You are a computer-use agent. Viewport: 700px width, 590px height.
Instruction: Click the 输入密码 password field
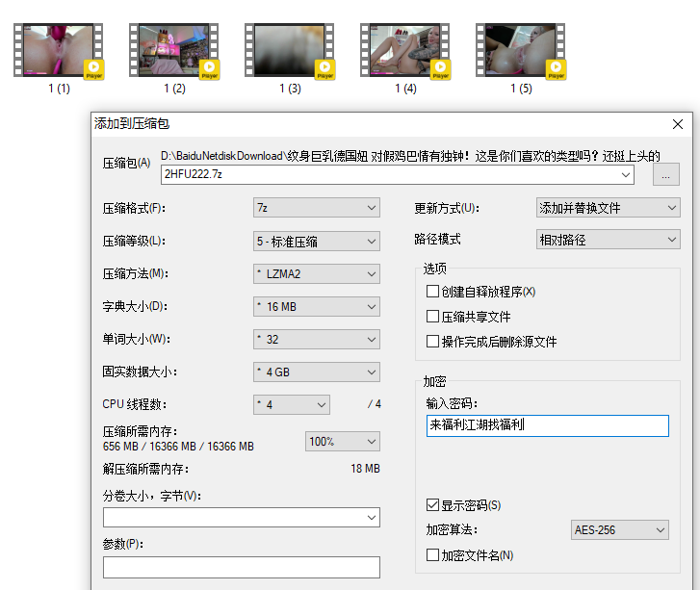point(547,425)
